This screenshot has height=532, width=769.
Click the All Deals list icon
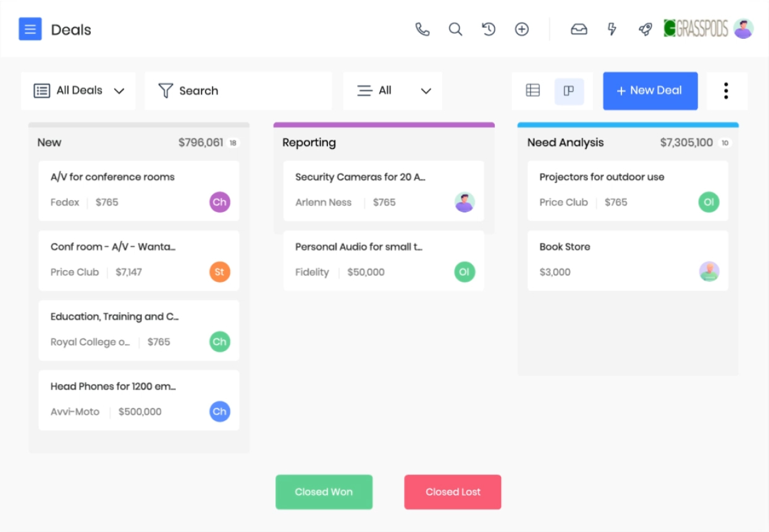tap(42, 91)
